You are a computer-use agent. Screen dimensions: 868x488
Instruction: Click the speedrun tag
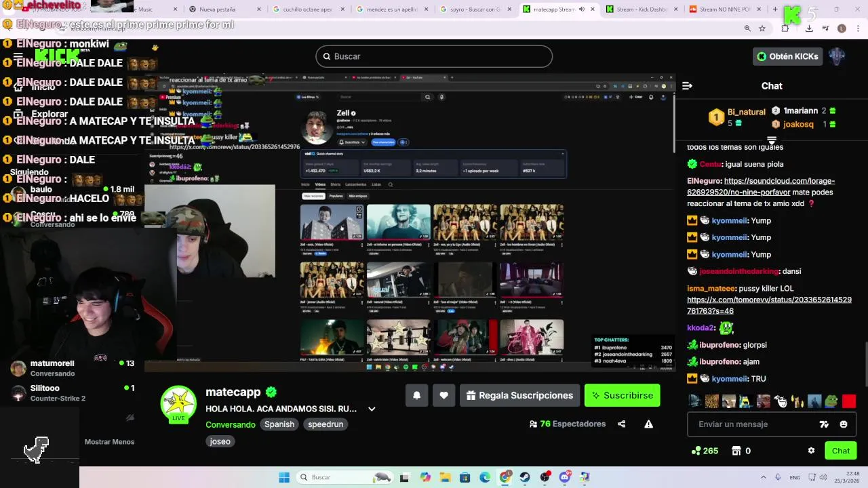[x=325, y=424]
